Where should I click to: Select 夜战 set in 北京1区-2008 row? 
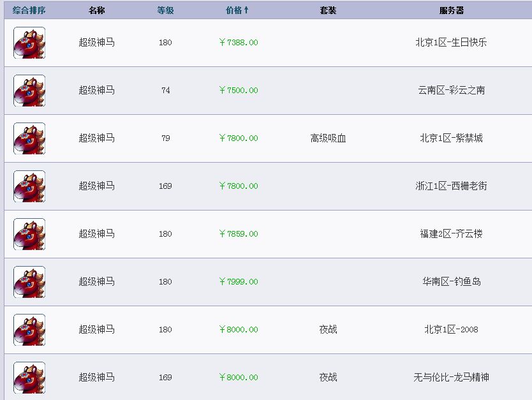pyautogui.click(x=328, y=329)
